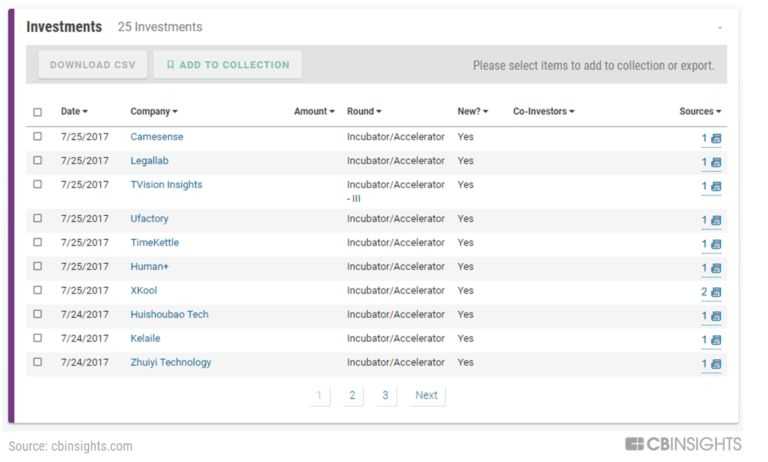Sort by the Round column header

pos(364,111)
